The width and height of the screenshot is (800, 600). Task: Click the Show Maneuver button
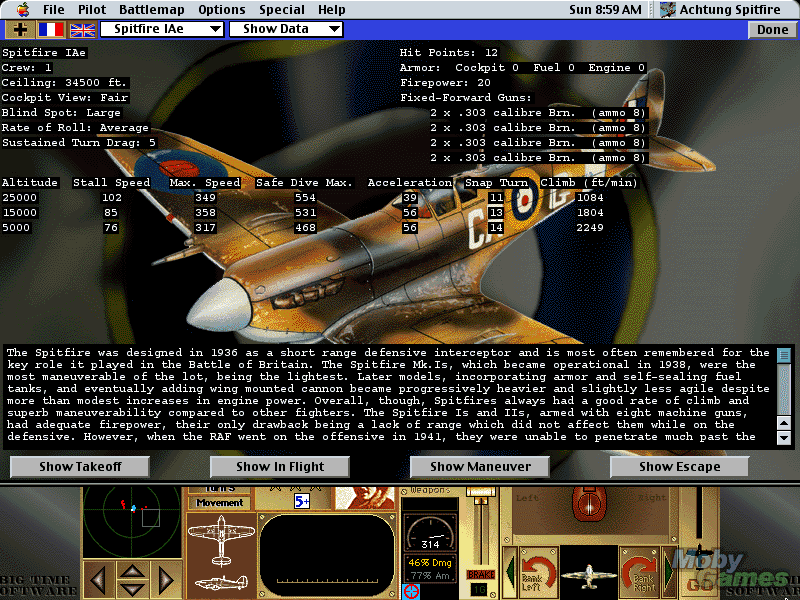pos(480,467)
